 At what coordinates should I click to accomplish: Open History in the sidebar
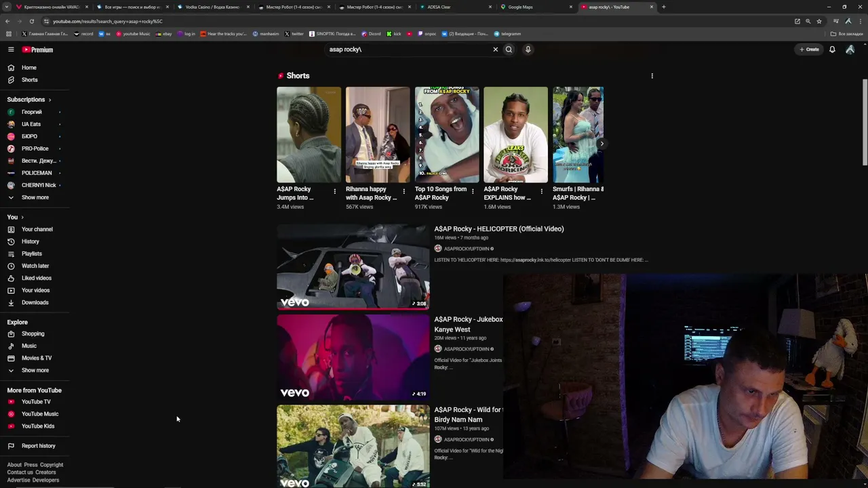pos(30,241)
